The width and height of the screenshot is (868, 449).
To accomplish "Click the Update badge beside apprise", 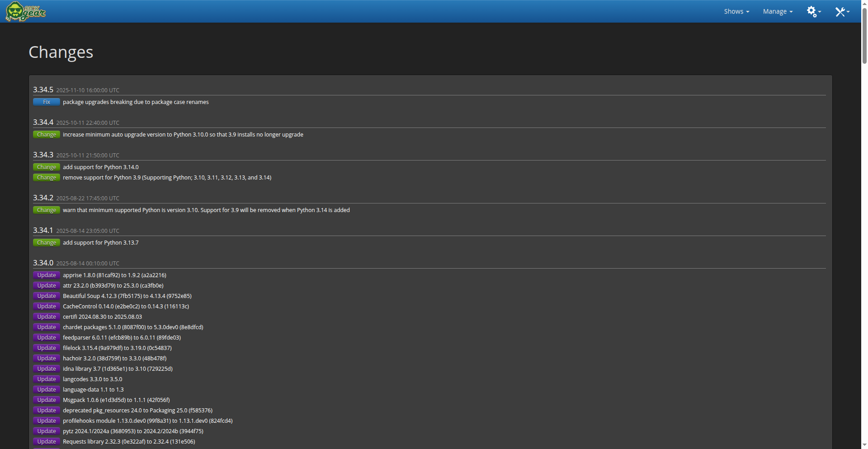I will click(x=47, y=275).
